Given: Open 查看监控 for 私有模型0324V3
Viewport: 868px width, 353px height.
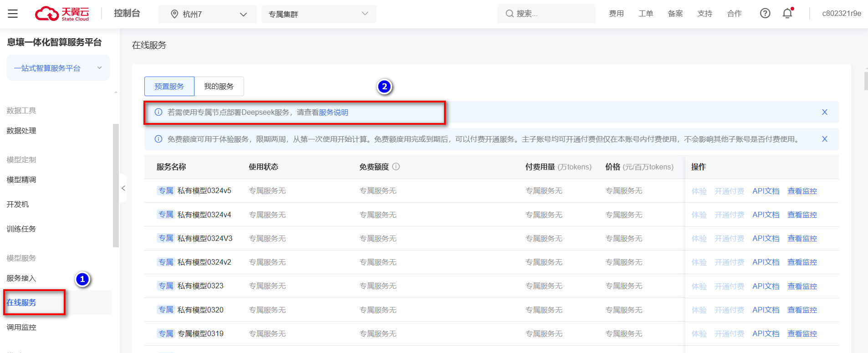Looking at the screenshot, I should coord(802,238).
